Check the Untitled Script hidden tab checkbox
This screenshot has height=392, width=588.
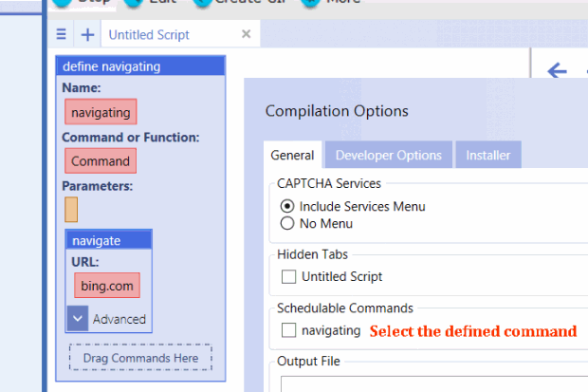click(x=288, y=277)
